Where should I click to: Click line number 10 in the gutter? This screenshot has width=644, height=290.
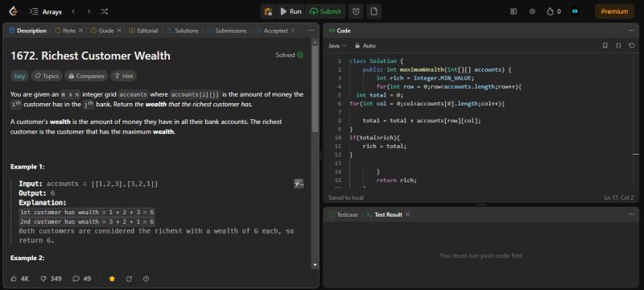(338, 138)
